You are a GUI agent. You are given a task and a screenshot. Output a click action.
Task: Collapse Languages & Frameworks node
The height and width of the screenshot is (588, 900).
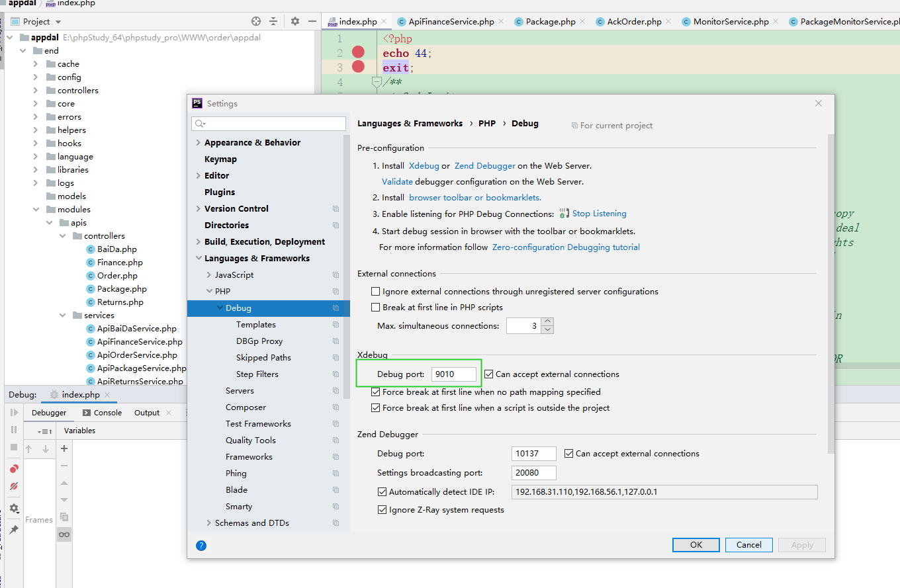click(199, 259)
